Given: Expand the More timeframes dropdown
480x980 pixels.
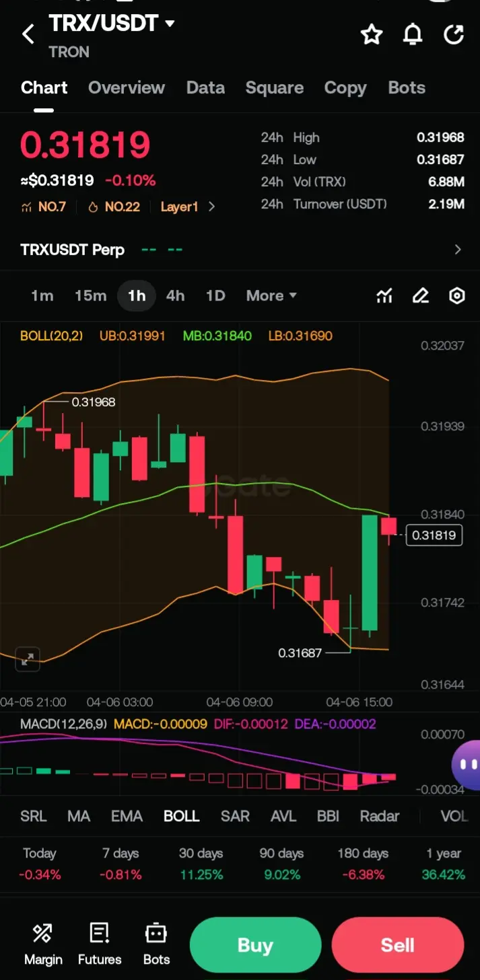Looking at the screenshot, I should (271, 296).
